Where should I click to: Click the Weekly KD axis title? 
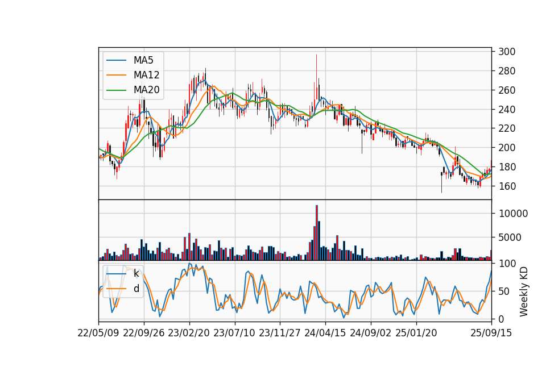click(524, 292)
